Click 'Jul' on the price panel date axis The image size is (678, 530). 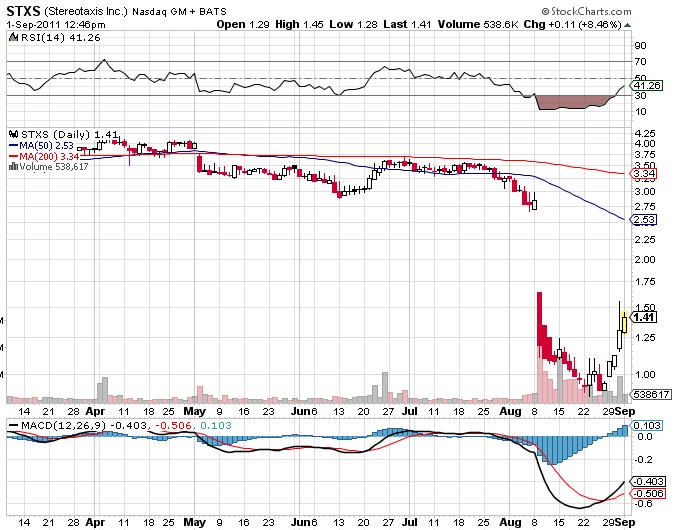pos(409,411)
